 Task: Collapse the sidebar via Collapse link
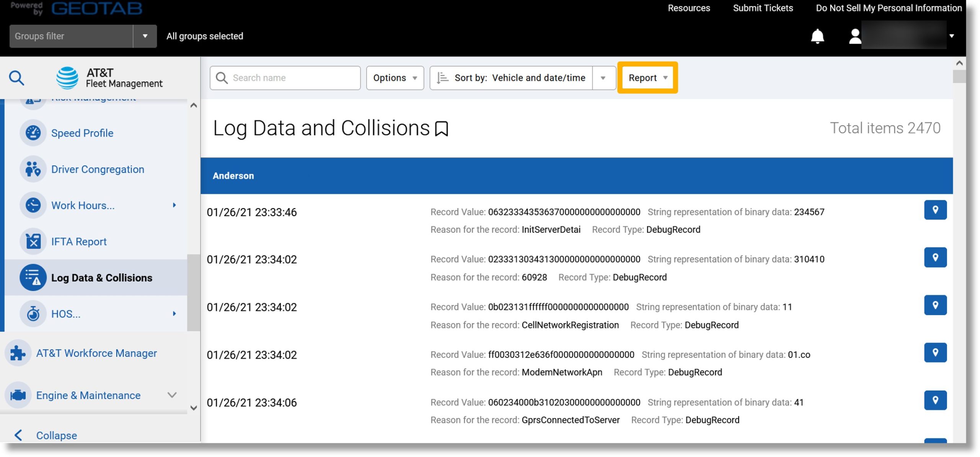[56, 435]
